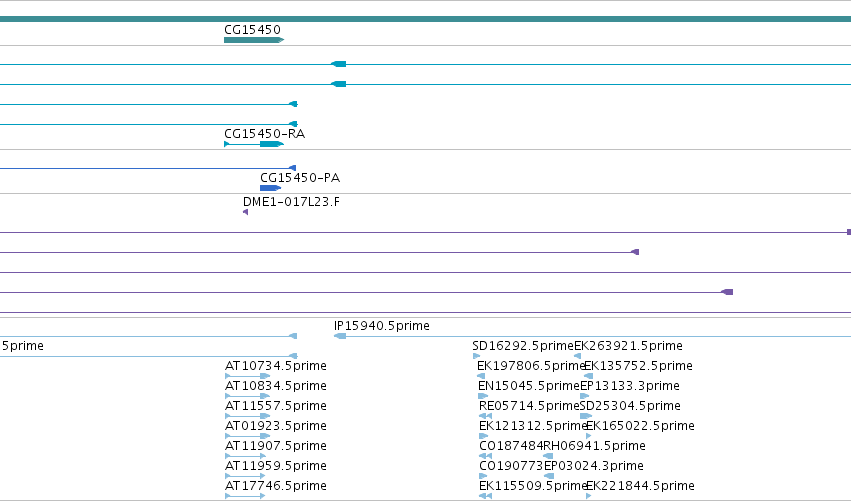Click the EK165022.5prime label

(x=640, y=426)
